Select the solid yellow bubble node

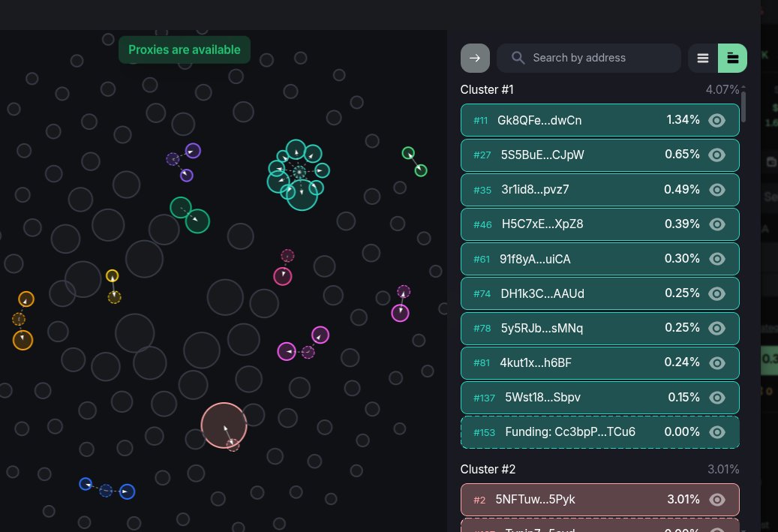click(x=112, y=276)
